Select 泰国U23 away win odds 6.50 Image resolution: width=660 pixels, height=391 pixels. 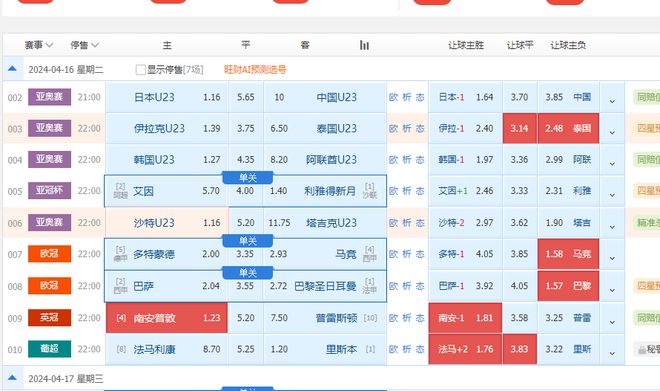(x=325, y=128)
